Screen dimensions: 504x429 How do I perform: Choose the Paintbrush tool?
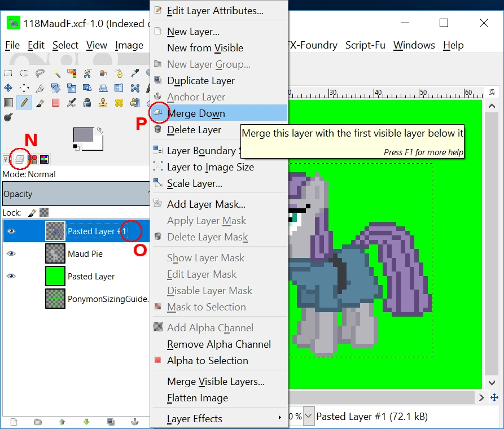40,103
